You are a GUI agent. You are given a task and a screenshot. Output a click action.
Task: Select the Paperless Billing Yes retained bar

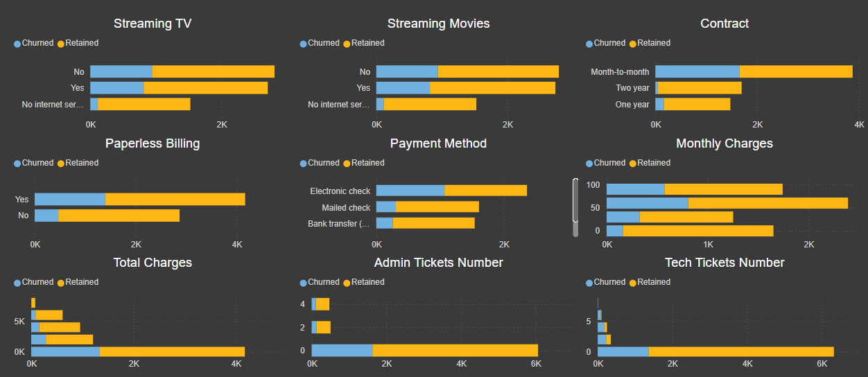pyautogui.click(x=175, y=200)
